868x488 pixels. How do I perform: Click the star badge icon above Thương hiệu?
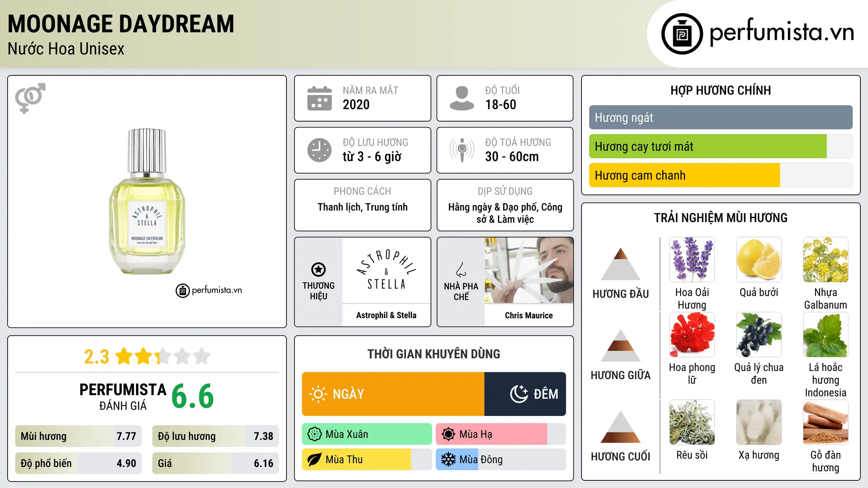click(x=318, y=269)
